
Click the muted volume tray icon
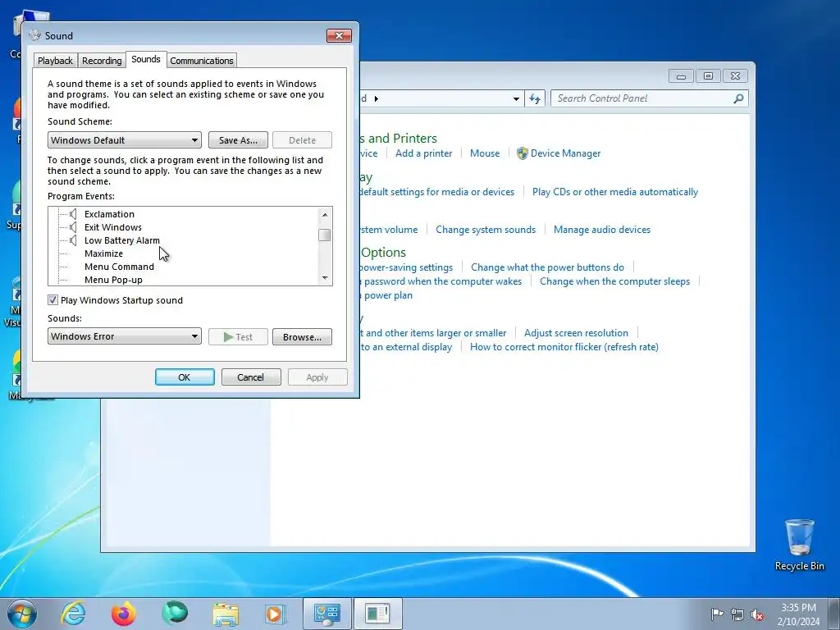tap(757, 614)
